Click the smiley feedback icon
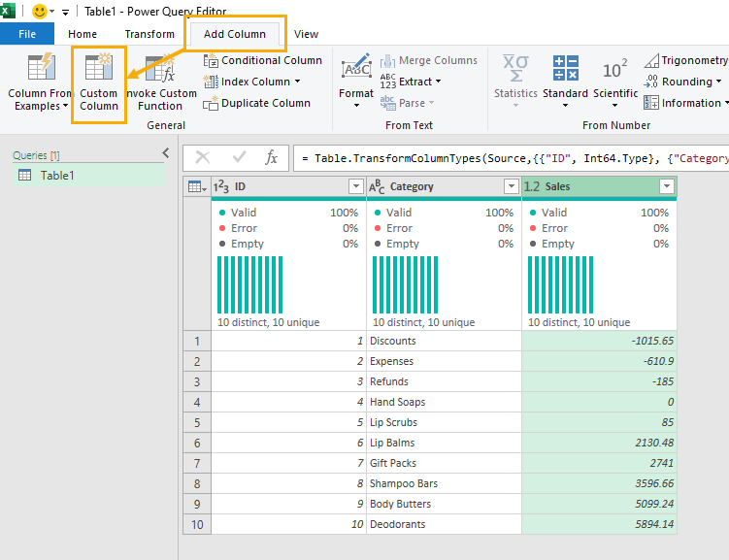Viewport: 729px width, 560px height. (40, 11)
